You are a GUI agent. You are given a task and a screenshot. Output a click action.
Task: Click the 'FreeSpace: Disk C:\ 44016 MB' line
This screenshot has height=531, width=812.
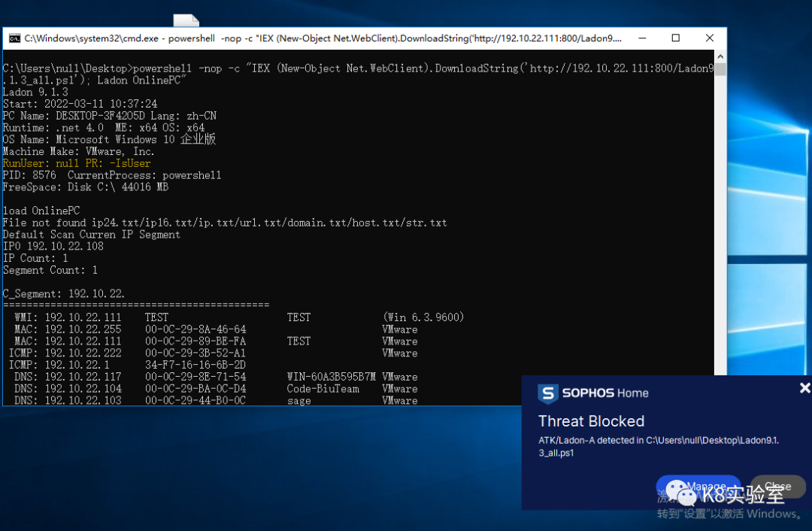[86, 187]
